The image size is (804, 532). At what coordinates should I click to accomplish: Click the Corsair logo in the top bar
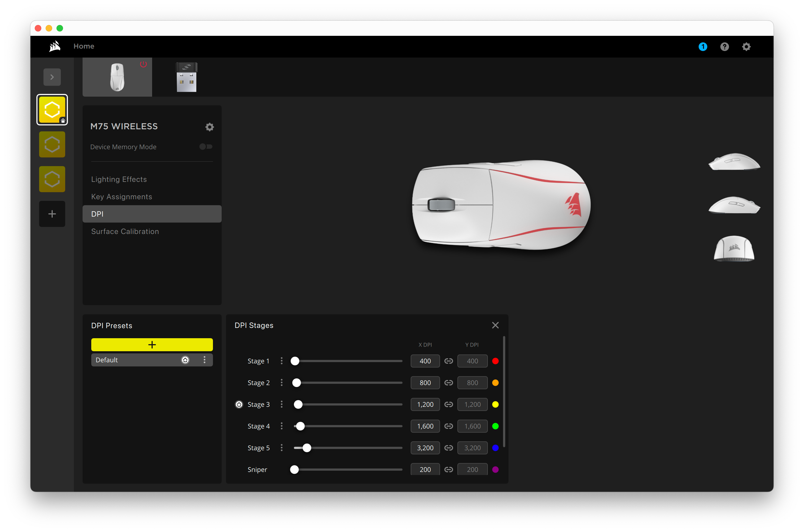pyautogui.click(x=54, y=46)
